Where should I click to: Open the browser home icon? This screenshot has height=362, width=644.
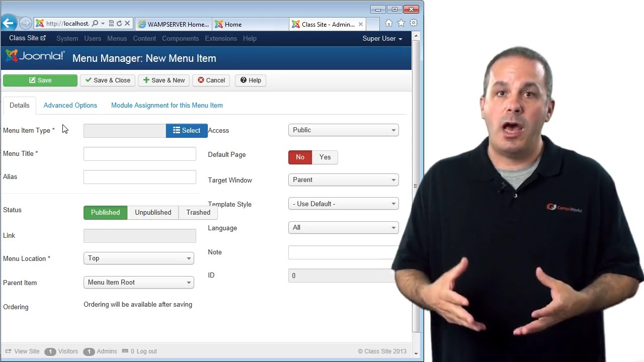[388, 23]
